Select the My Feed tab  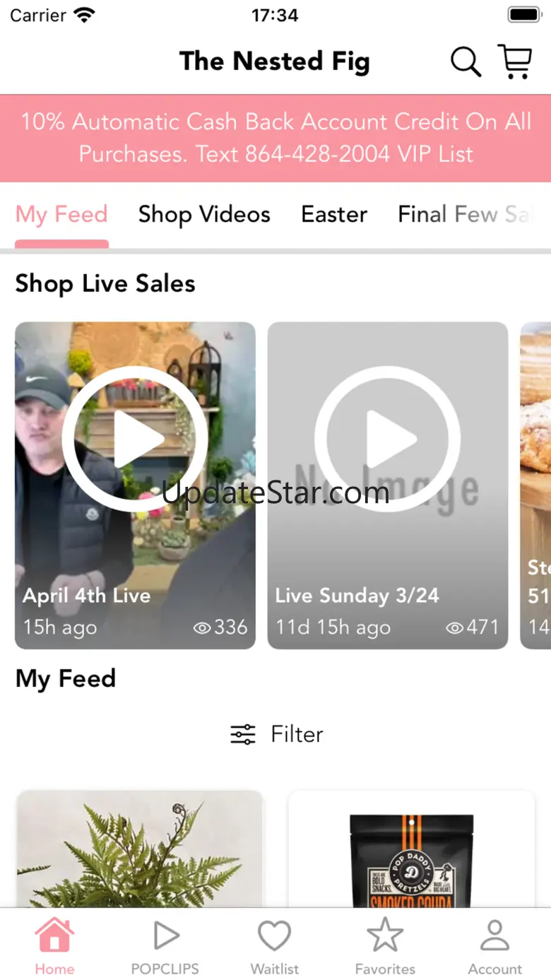tap(61, 215)
